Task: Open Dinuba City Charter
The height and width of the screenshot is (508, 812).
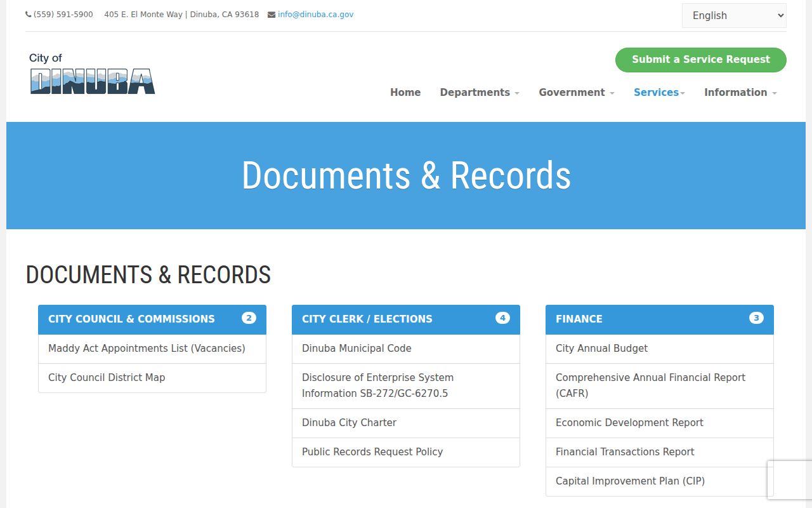Action: coord(406,423)
